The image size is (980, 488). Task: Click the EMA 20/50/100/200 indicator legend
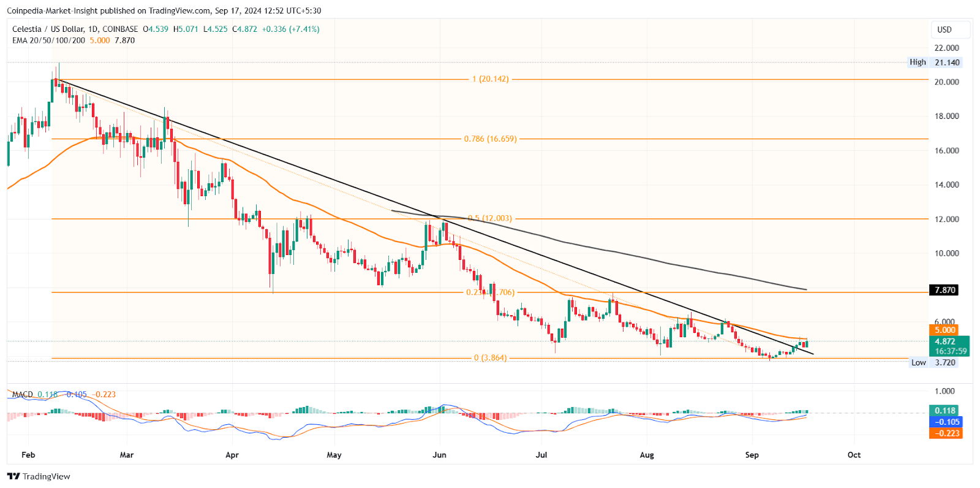49,40
